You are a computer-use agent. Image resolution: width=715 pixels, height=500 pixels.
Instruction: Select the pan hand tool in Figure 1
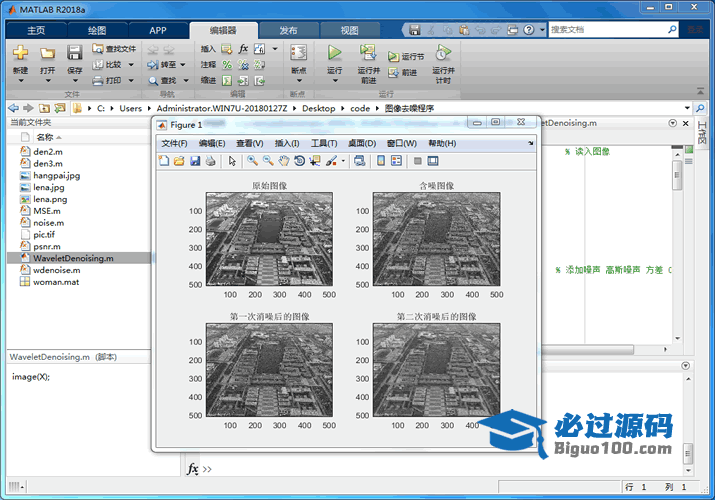point(284,161)
